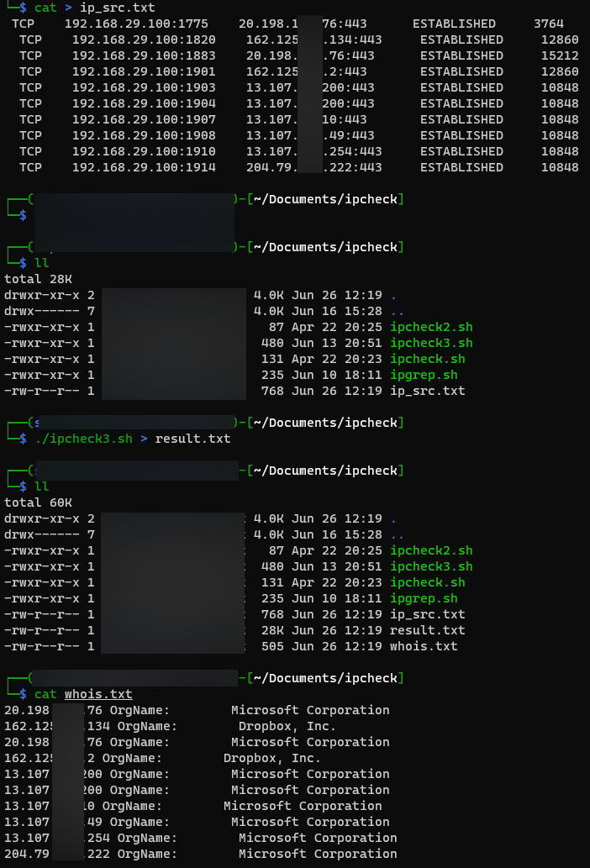Image resolution: width=590 pixels, height=868 pixels.
Task: Select local address 192.168.29.100:1820
Action: pyautogui.click(x=144, y=39)
